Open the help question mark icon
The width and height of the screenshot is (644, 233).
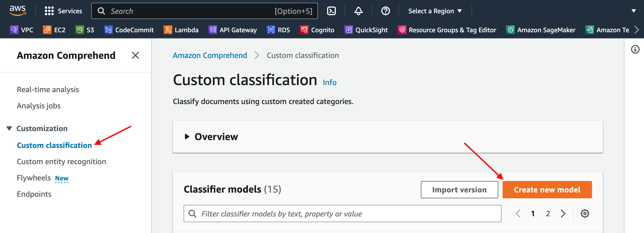click(385, 11)
